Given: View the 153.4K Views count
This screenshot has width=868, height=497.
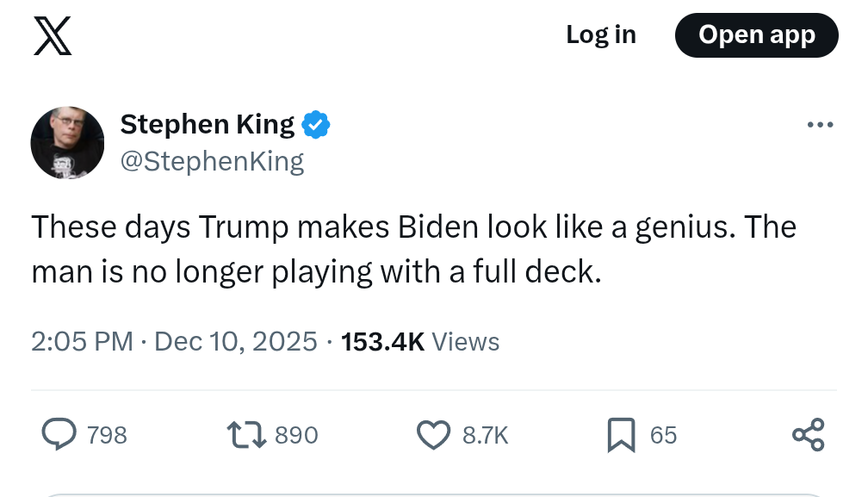Looking at the screenshot, I should coord(420,342).
